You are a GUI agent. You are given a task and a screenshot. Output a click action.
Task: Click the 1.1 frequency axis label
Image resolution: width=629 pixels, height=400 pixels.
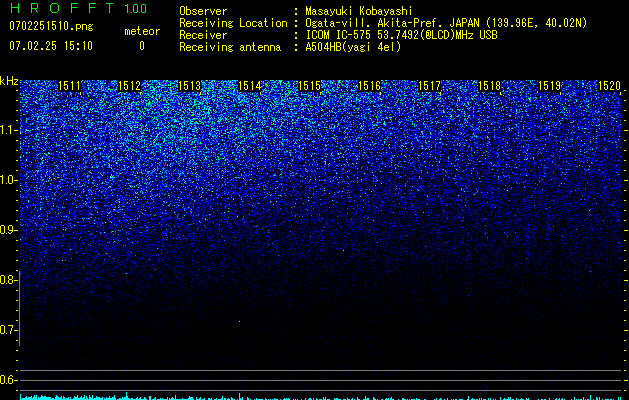click(x=9, y=130)
